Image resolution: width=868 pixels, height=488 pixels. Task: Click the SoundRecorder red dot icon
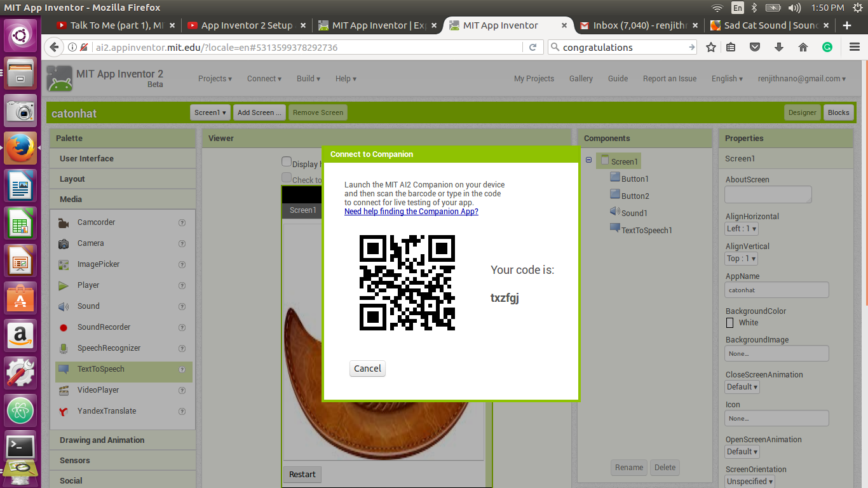pos(64,327)
